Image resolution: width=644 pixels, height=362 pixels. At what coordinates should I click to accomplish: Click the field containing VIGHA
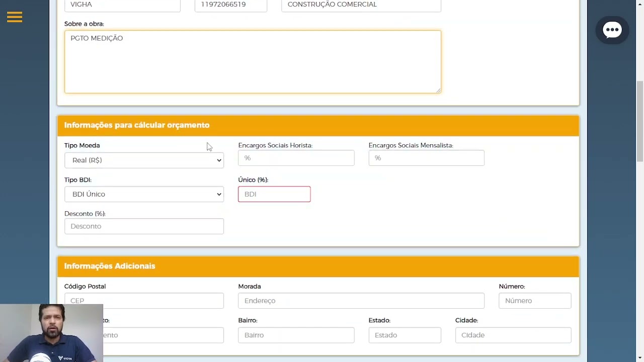(122, 6)
